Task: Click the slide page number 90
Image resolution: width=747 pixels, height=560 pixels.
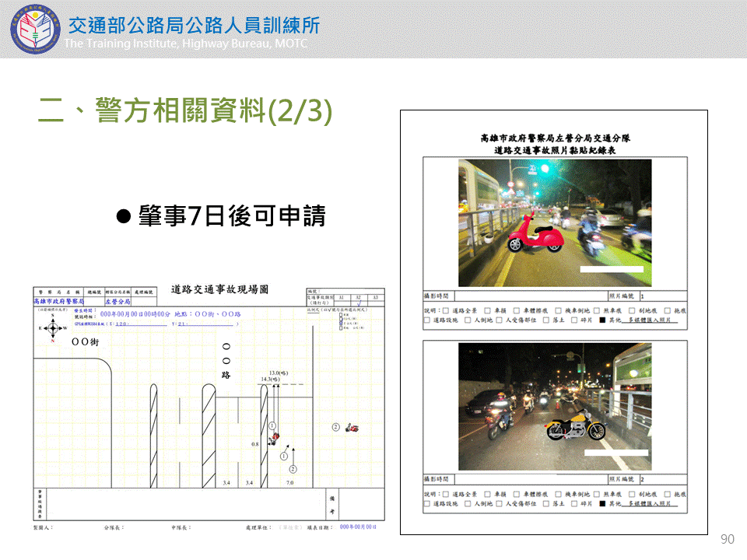Action: (728, 540)
